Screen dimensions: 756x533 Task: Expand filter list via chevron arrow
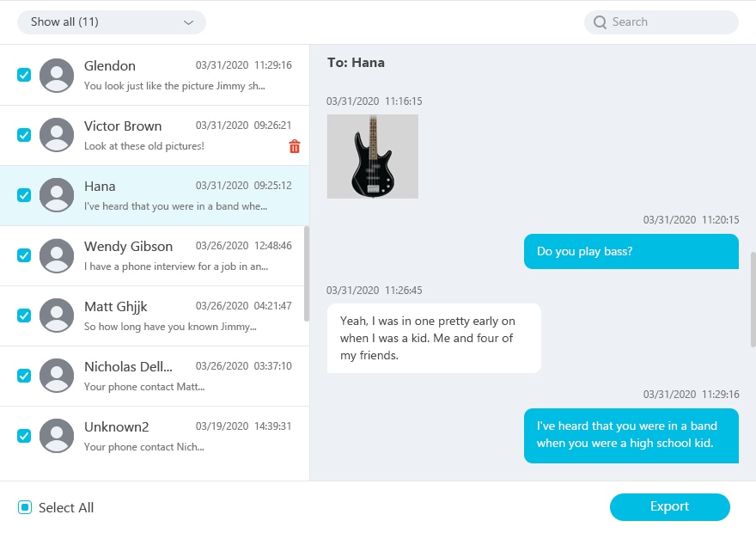click(x=188, y=22)
